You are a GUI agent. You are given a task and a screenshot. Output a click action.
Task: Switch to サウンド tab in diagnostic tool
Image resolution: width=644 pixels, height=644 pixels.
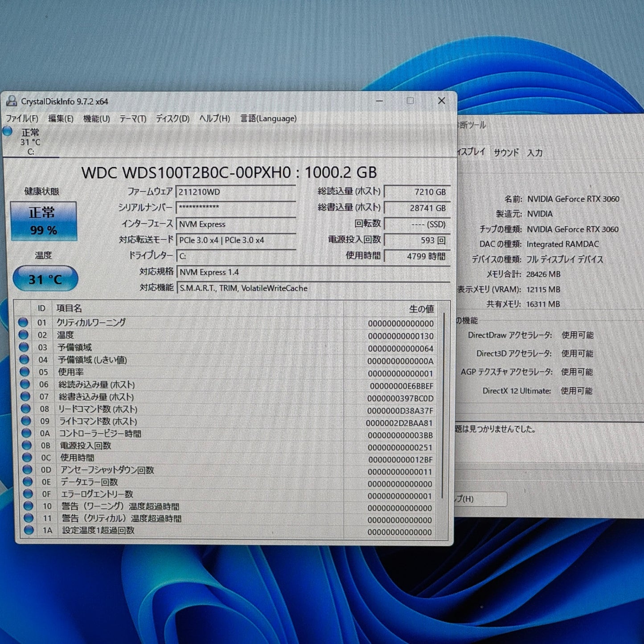(506, 152)
